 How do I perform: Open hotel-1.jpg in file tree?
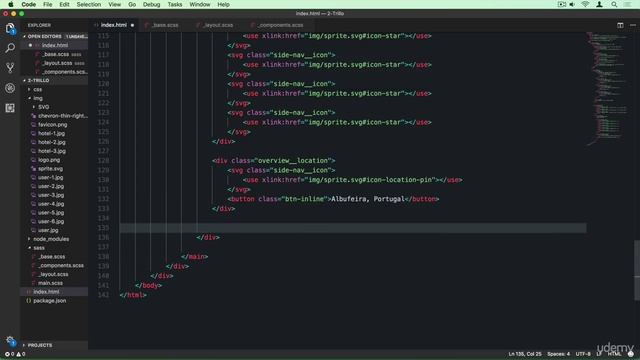pos(51,133)
